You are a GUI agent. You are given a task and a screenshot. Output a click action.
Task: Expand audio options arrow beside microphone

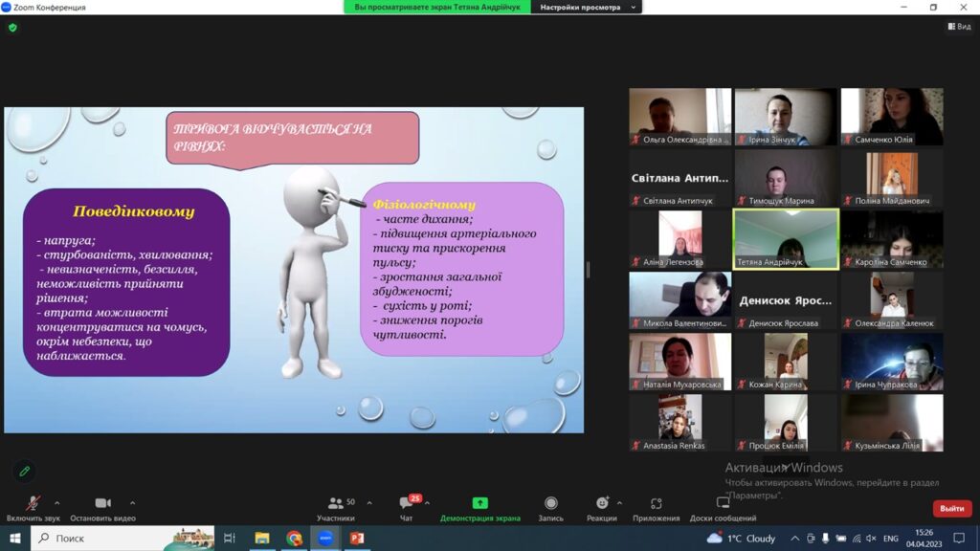[56, 502]
